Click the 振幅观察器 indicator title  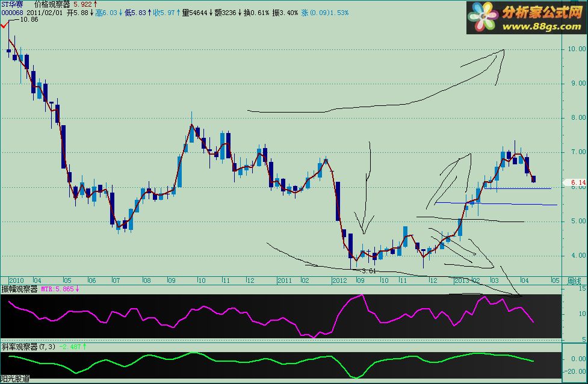coord(19,289)
